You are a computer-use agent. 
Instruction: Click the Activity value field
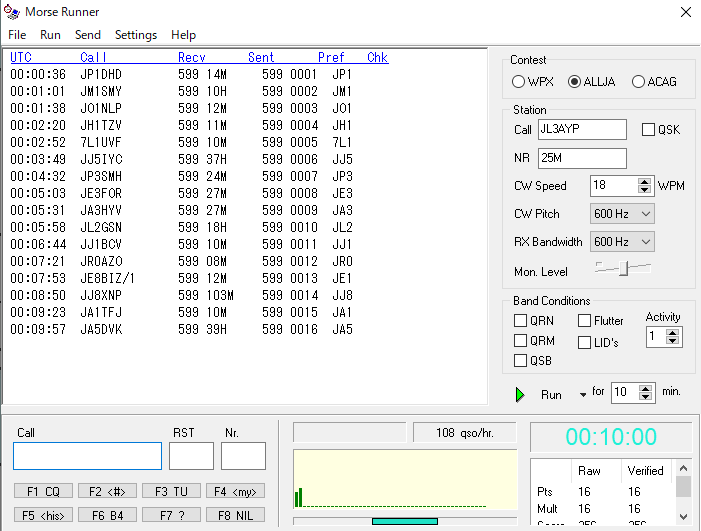click(656, 337)
